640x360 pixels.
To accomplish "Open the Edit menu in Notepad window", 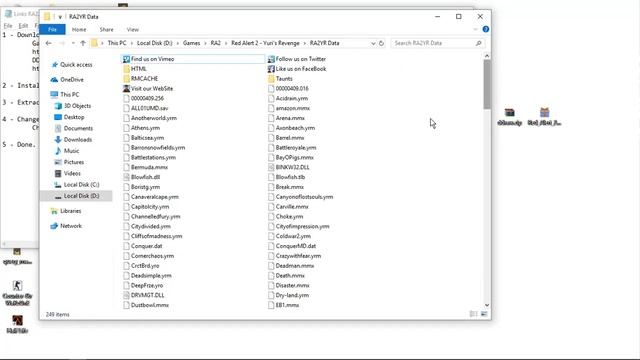I will (x=23, y=25).
